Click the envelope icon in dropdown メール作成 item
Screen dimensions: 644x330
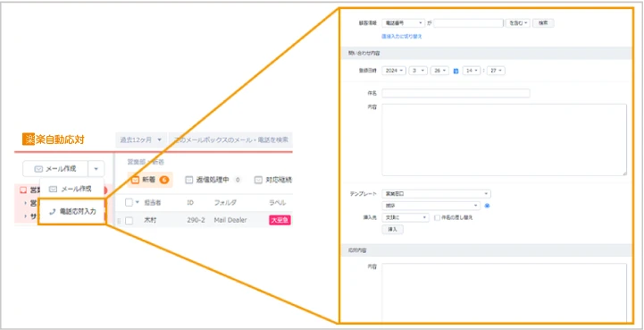tap(53, 189)
